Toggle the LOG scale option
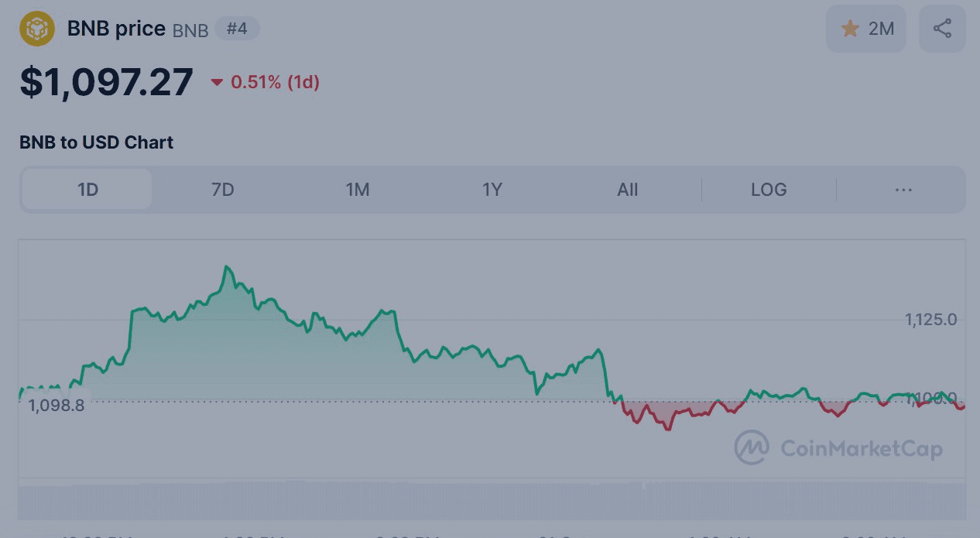Viewport: 980px width, 538px height. pyautogui.click(x=769, y=190)
